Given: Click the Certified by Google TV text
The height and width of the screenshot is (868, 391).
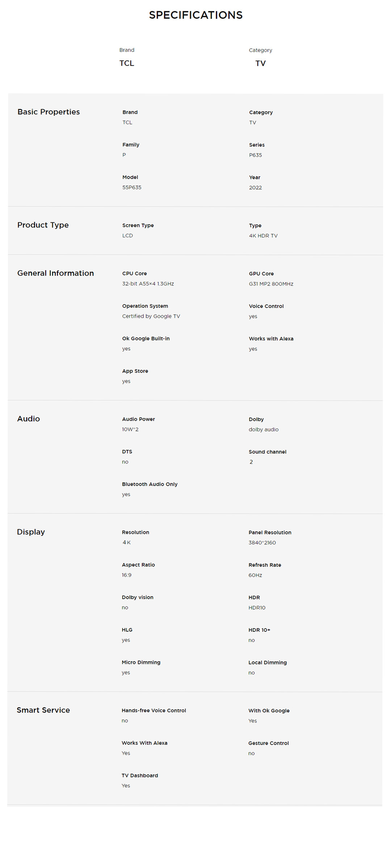Looking at the screenshot, I should tap(151, 316).
